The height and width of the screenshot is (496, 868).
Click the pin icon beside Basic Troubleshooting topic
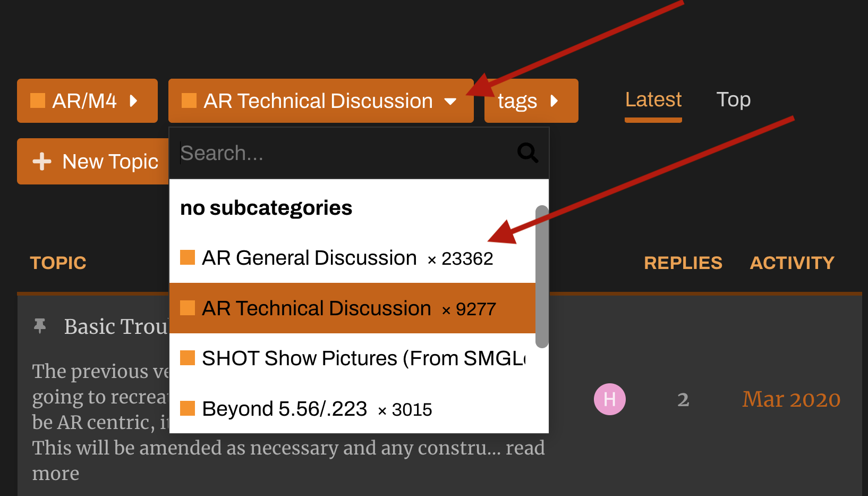(x=40, y=326)
